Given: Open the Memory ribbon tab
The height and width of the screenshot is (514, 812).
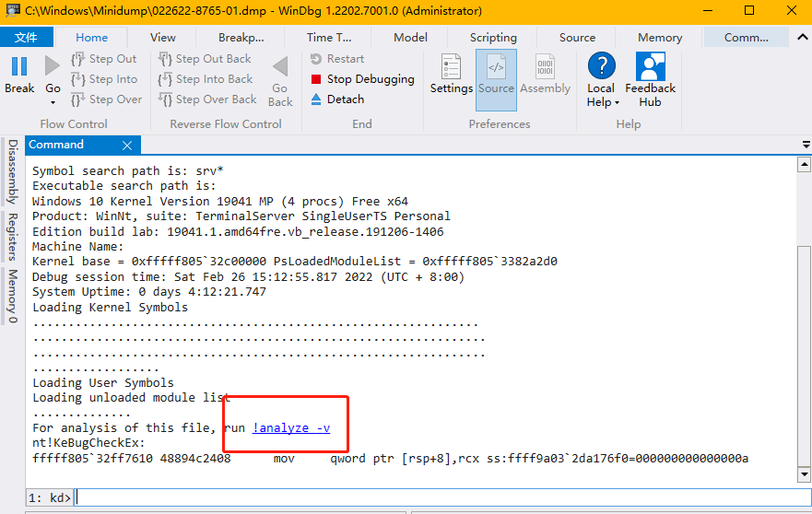Looking at the screenshot, I should point(660,38).
